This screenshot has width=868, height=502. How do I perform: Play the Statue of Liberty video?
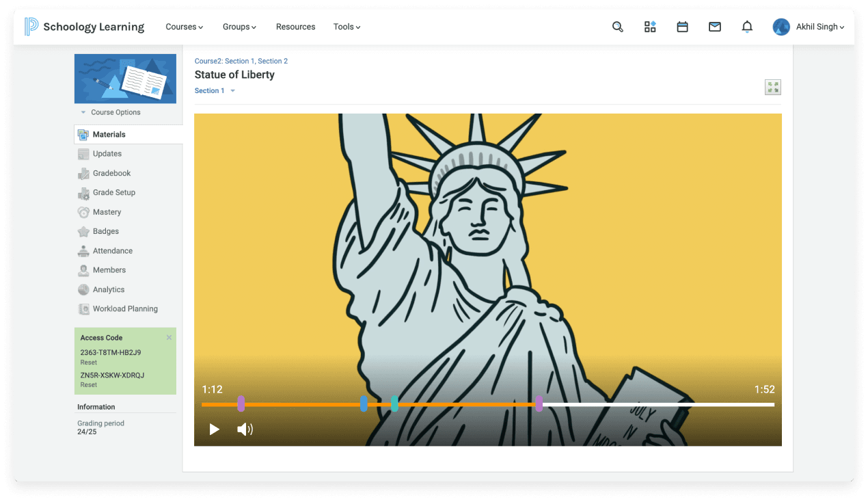pos(214,429)
